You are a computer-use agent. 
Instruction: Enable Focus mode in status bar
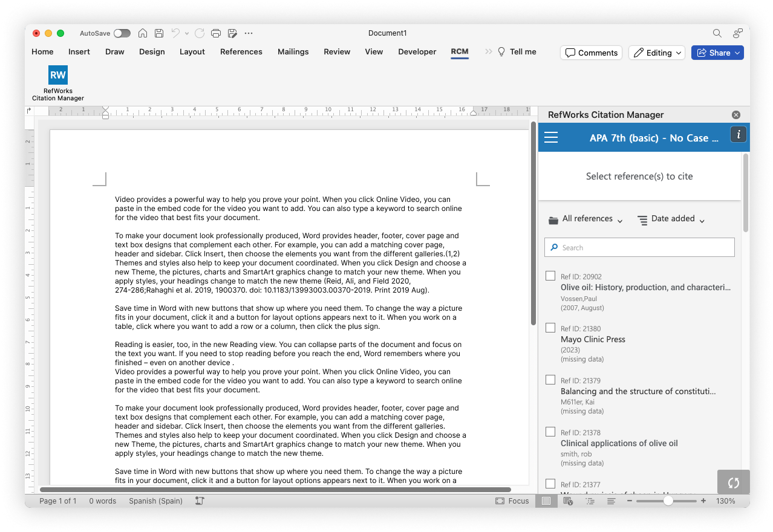[x=512, y=501]
